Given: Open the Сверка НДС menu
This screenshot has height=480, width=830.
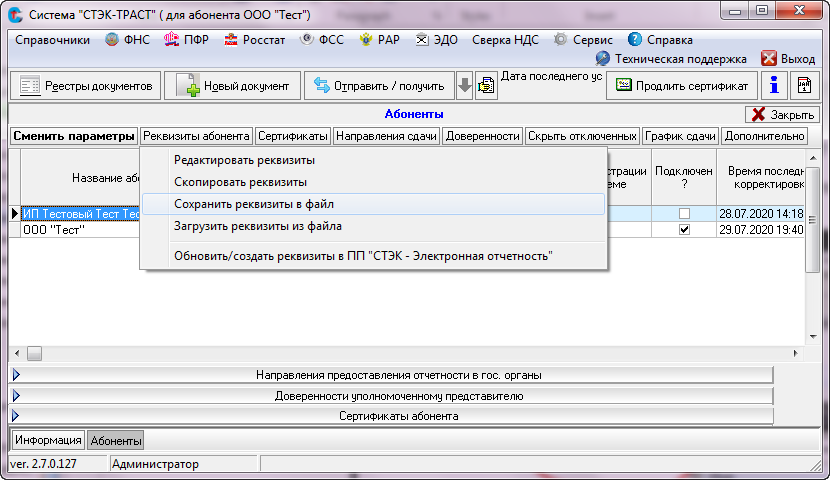Looking at the screenshot, I should tap(505, 40).
